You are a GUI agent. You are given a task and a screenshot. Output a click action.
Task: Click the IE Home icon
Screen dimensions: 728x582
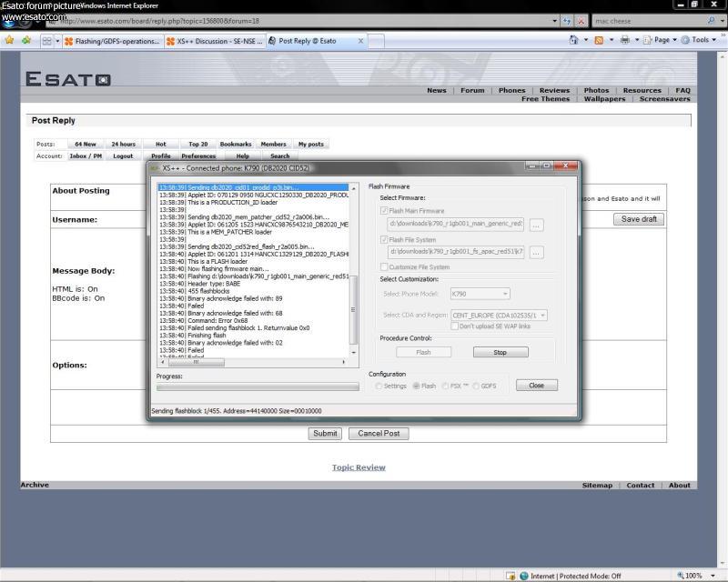tap(574, 40)
